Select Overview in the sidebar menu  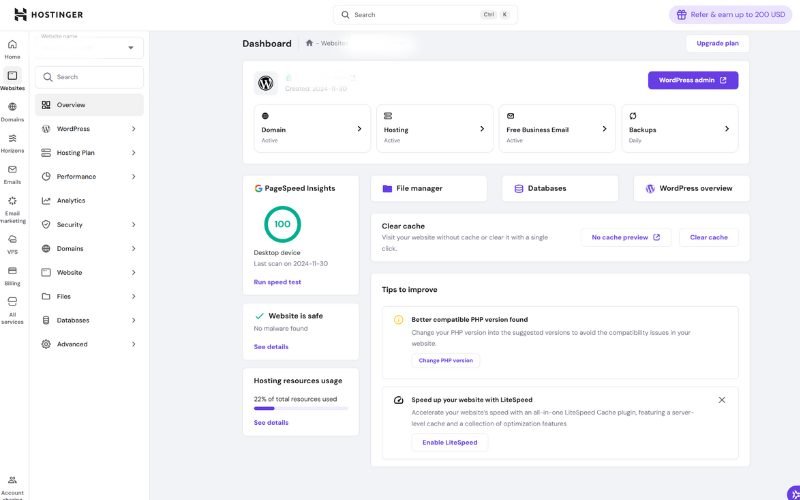click(89, 105)
